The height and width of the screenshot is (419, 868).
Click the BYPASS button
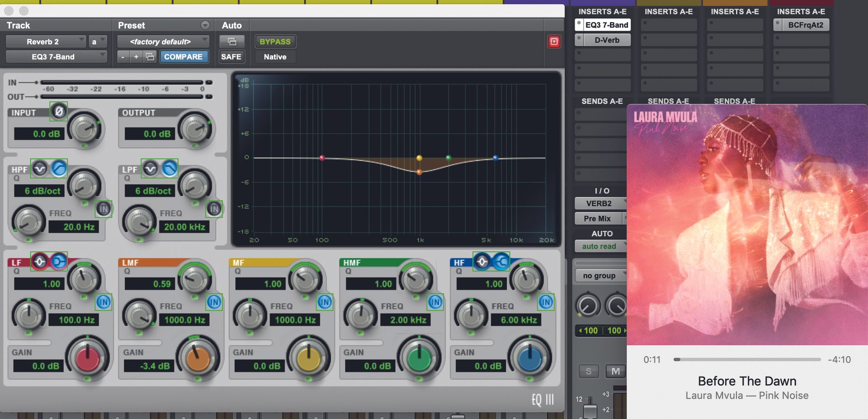[x=275, y=41]
